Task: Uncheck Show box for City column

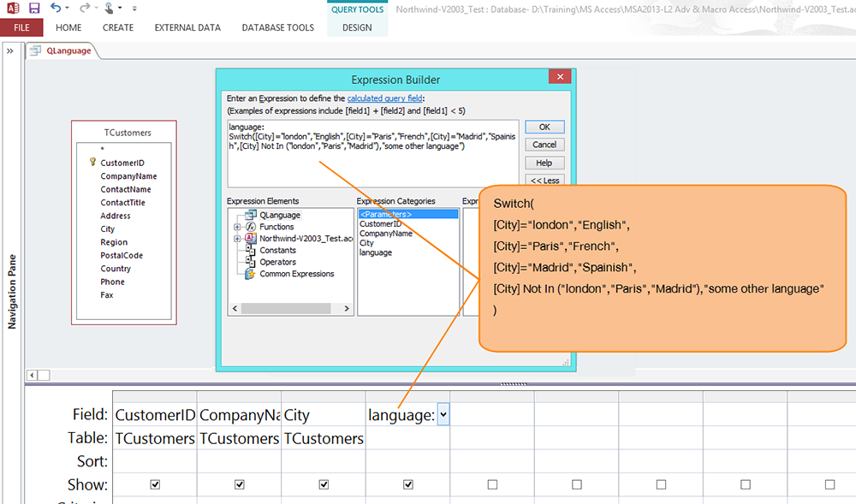Action: 324,484
